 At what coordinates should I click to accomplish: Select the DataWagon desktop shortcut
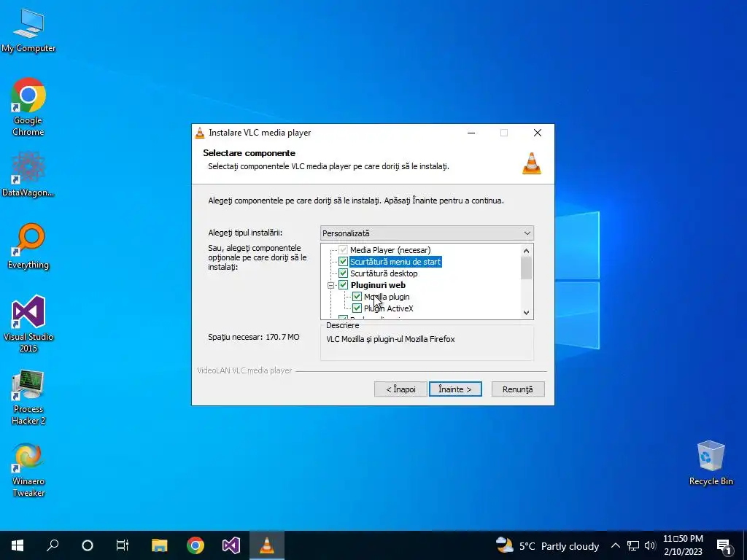[28, 174]
